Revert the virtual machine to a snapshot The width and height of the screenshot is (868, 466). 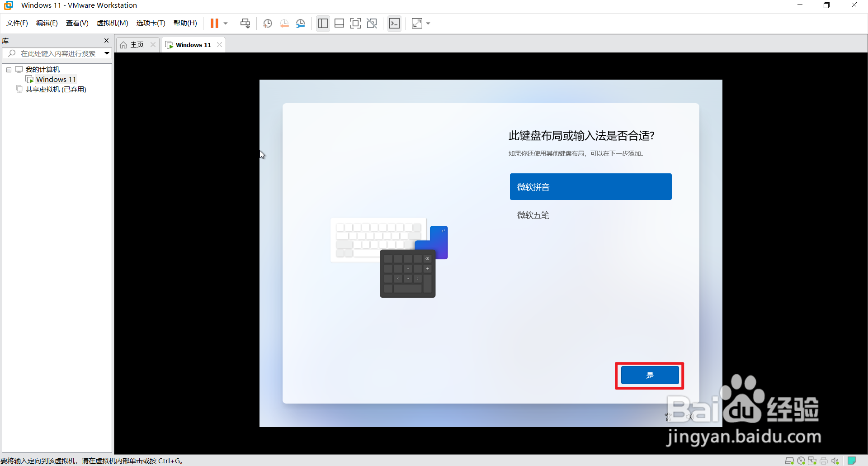[284, 23]
